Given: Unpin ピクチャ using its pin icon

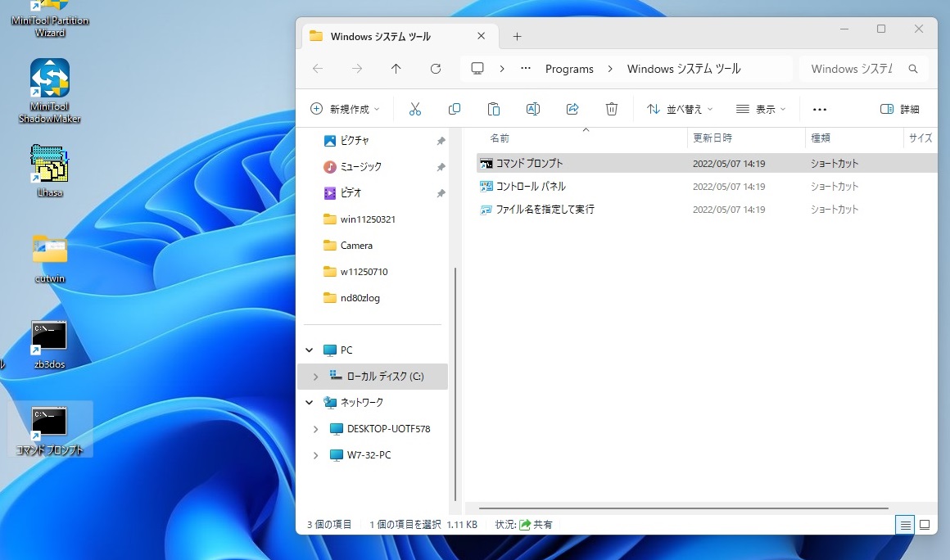Looking at the screenshot, I should (x=441, y=141).
